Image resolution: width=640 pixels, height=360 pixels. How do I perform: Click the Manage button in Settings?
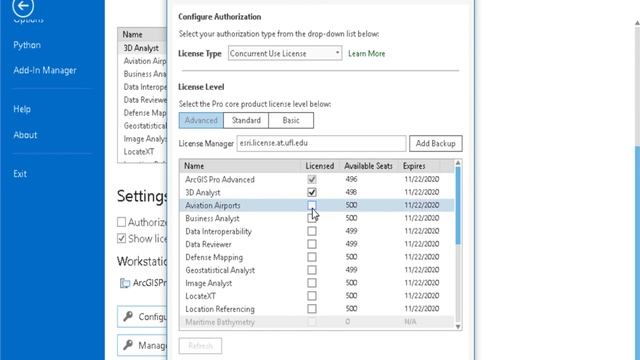tap(142, 345)
